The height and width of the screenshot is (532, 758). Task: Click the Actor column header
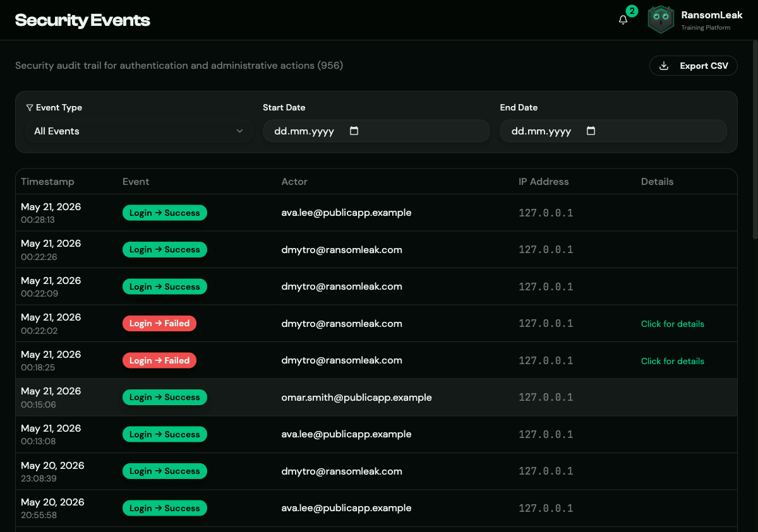tap(294, 182)
